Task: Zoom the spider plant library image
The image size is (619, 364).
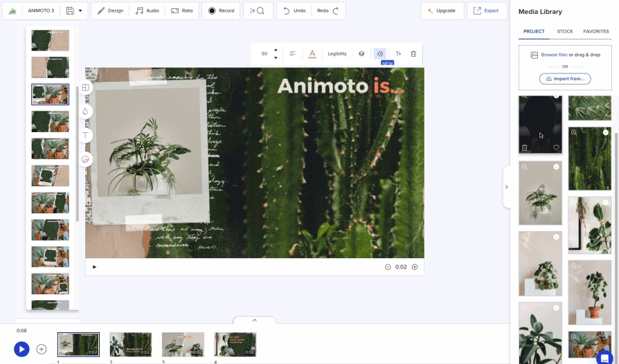Action: 524,167
